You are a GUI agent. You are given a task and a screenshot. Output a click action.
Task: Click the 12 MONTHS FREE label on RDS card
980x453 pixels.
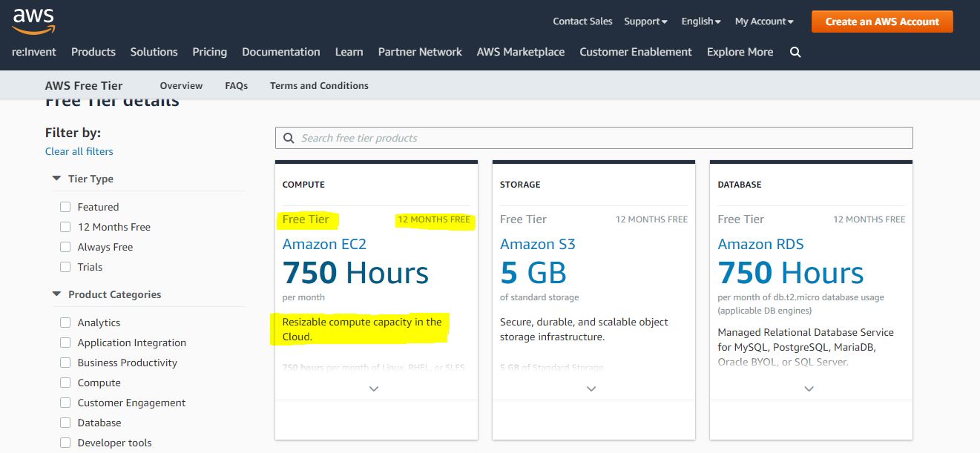869,219
